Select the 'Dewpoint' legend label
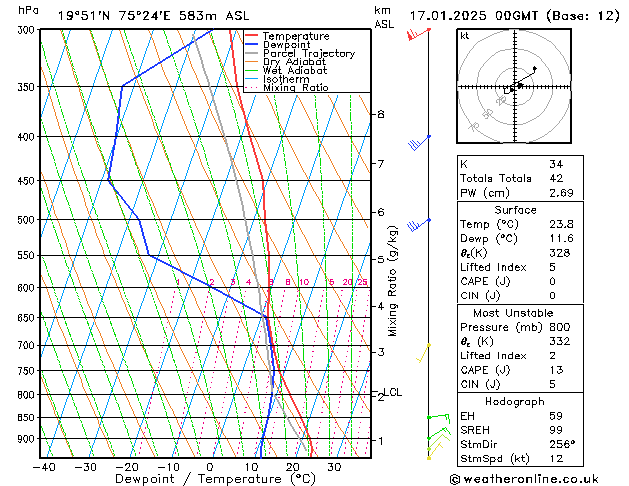 [x=286, y=45]
